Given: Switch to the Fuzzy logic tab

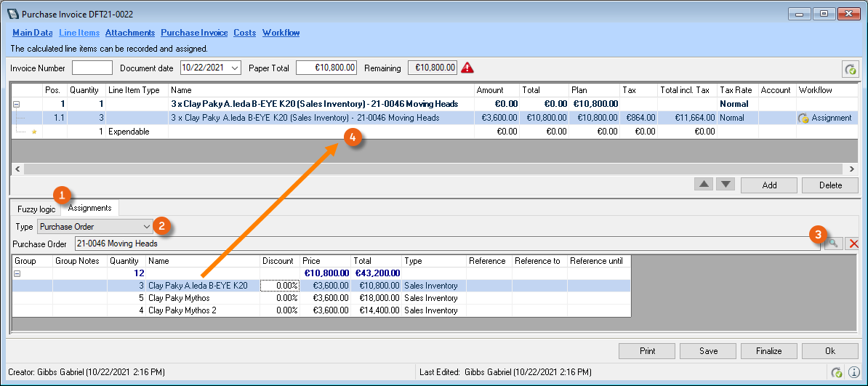Looking at the screenshot, I should [x=36, y=209].
